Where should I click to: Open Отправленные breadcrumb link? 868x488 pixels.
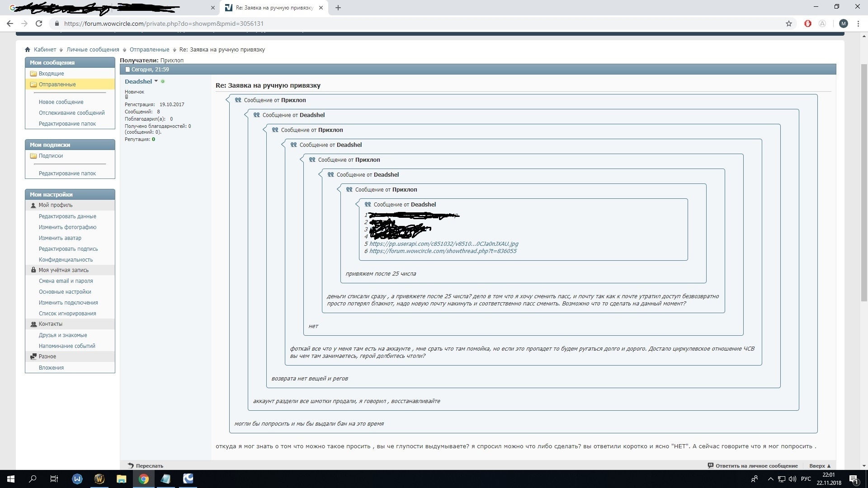(149, 50)
